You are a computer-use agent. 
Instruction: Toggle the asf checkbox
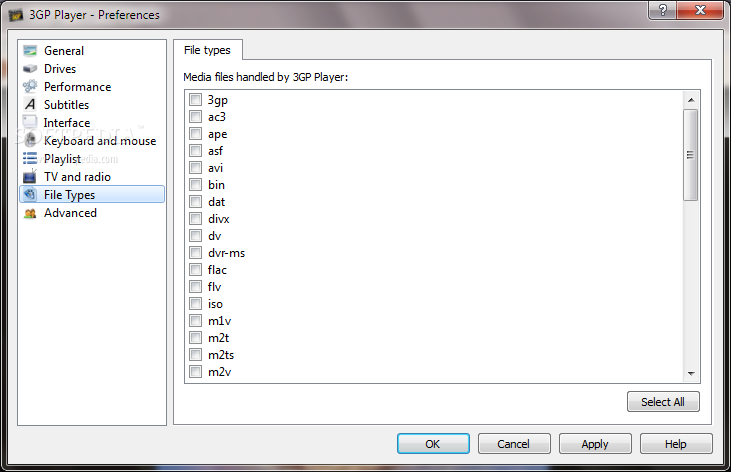tap(195, 151)
